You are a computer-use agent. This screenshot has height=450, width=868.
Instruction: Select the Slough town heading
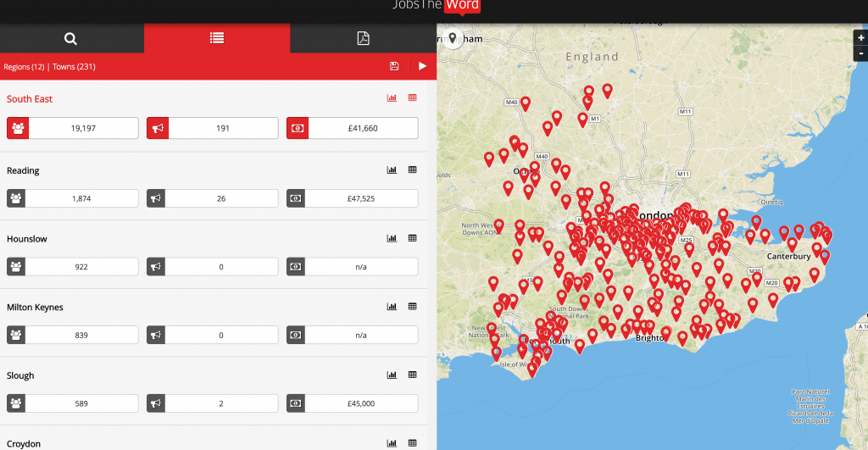[x=20, y=375]
